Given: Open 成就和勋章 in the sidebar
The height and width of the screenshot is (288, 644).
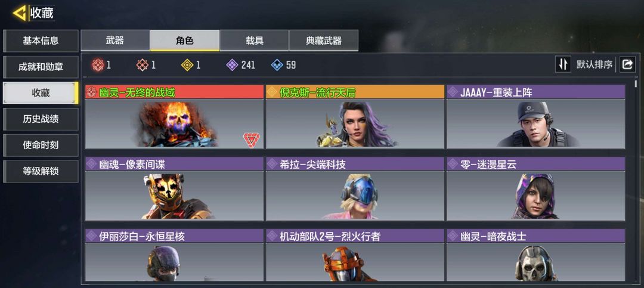Looking at the screenshot, I should coord(41,67).
